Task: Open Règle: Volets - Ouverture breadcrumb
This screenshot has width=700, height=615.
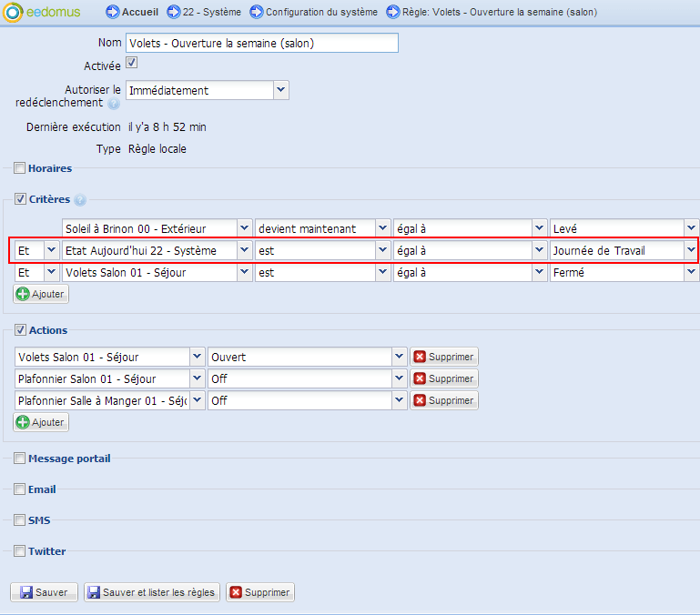Action: tap(500, 12)
